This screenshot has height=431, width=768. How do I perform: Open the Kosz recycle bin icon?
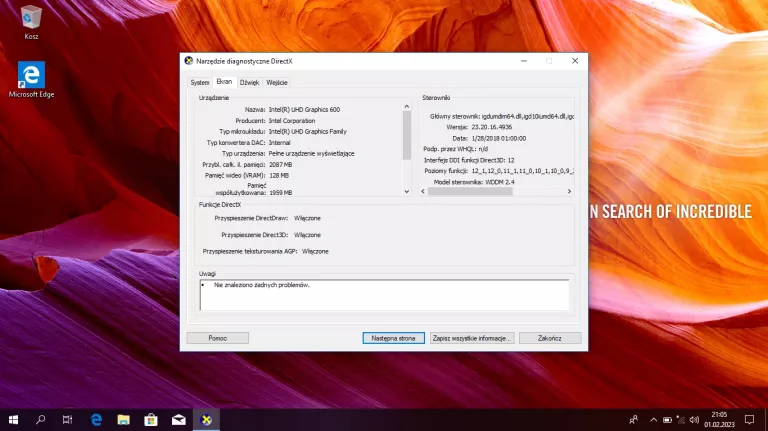[31, 22]
